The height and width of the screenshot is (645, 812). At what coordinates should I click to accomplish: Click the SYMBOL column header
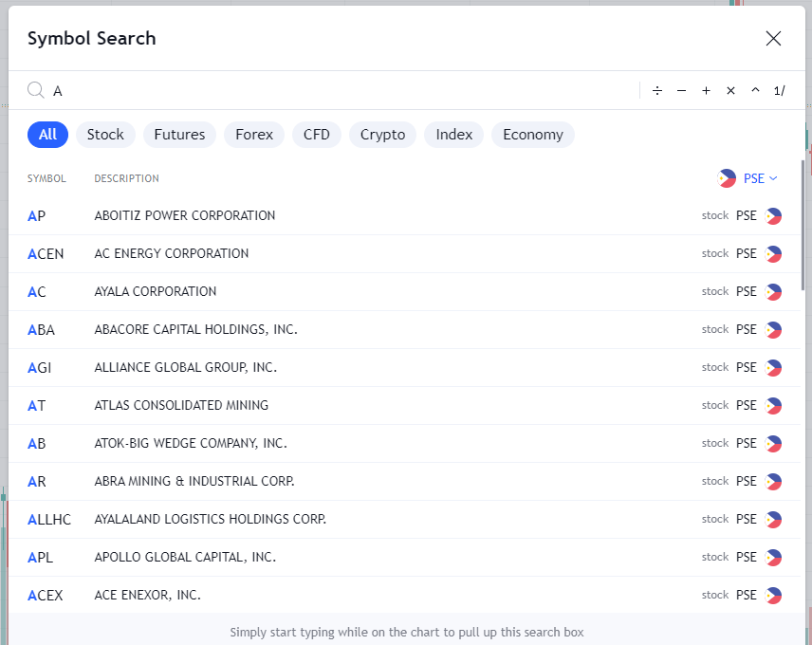pyautogui.click(x=46, y=178)
